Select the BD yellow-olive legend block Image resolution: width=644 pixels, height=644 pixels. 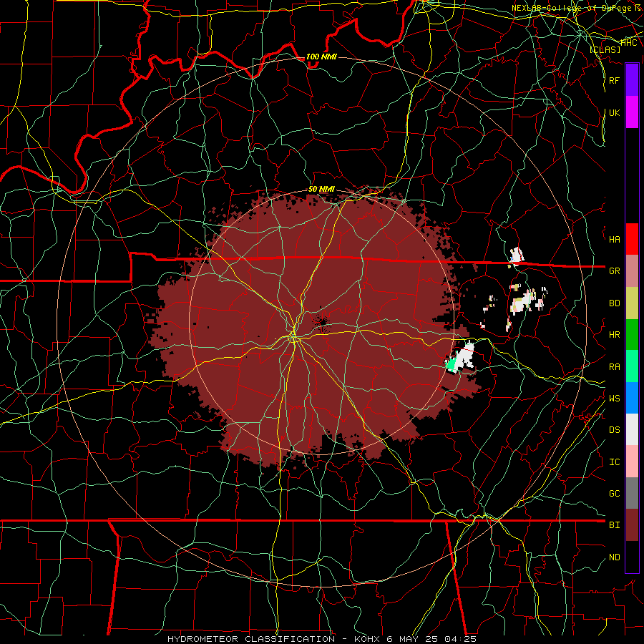click(632, 303)
